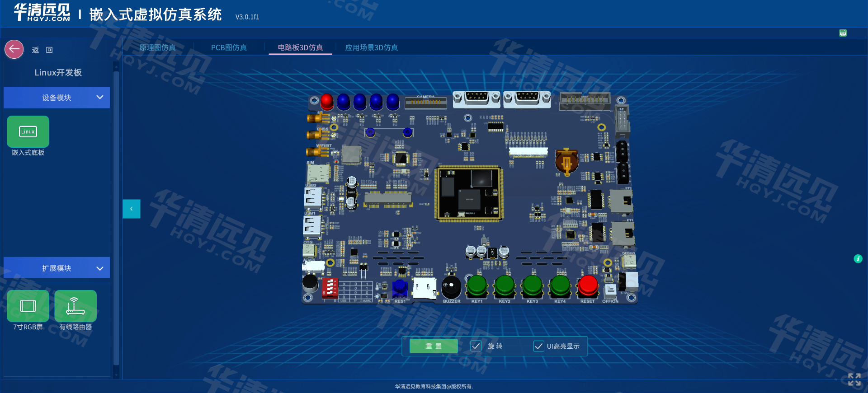Collapse the left sidebar panel arrow
The height and width of the screenshot is (393, 868).
132,209
